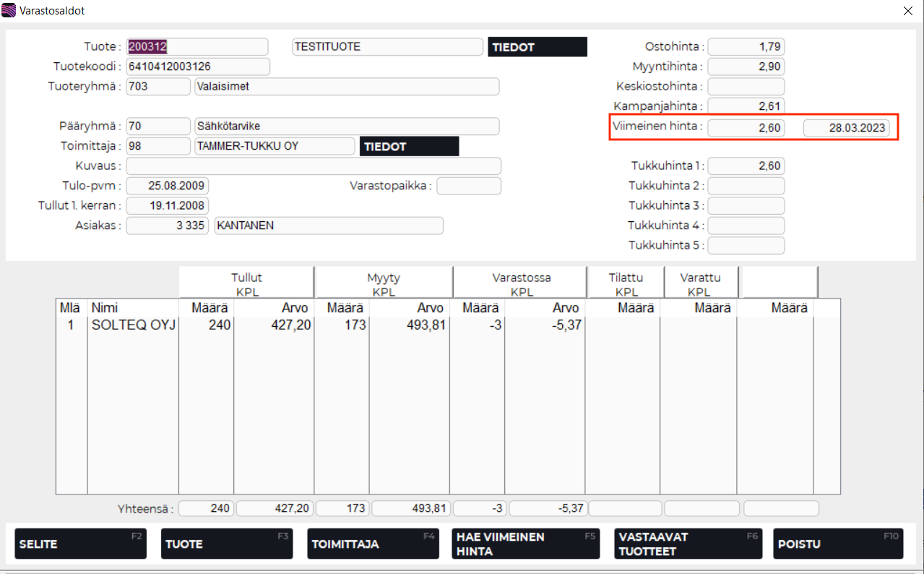Click the Varastopaikka input field
Image resolution: width=924 pixels, height=574 pixels.
pos(468,186)
